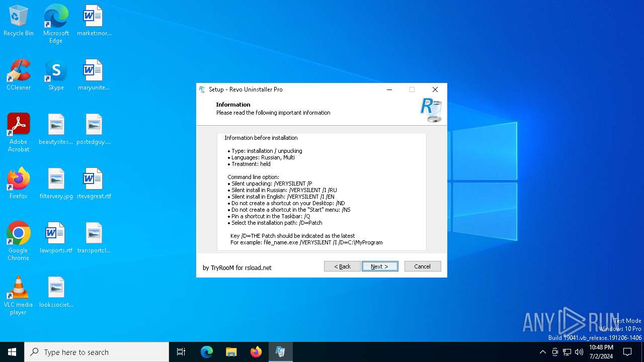Image resolution: width=644 pixels, height=362 pixels.
Task: Click the "Silent install in English" line
Action: tap(281, 197)
